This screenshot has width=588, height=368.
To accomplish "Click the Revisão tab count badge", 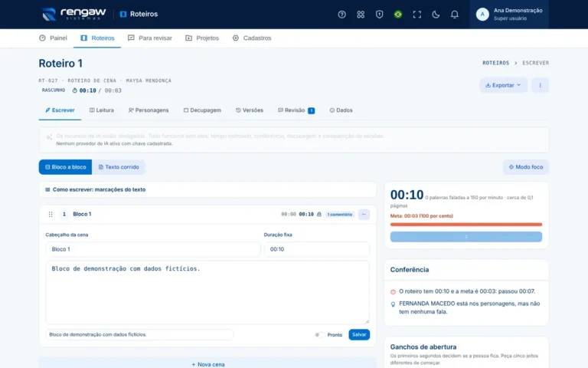I will (312, 110).
